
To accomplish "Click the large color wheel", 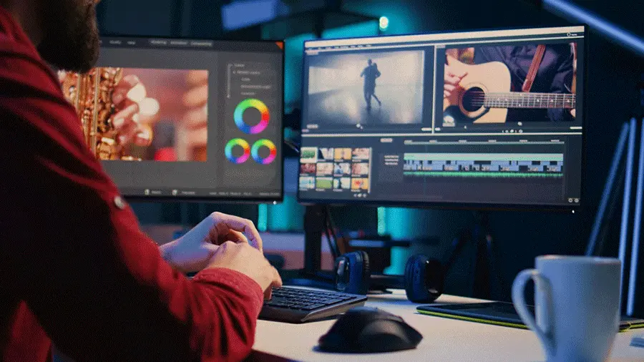I will [x=251, y=117].
